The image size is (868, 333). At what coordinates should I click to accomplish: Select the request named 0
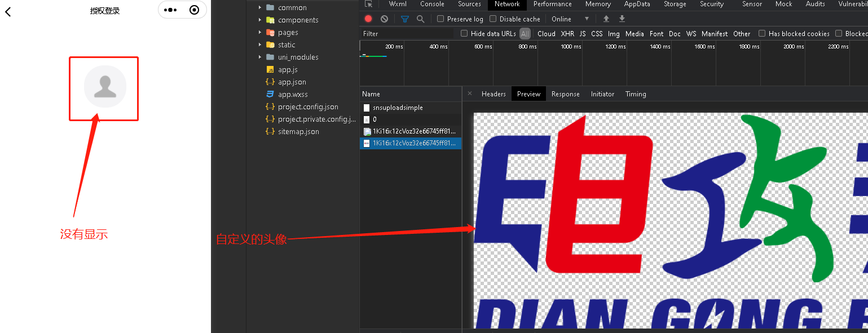coord(411,119)
